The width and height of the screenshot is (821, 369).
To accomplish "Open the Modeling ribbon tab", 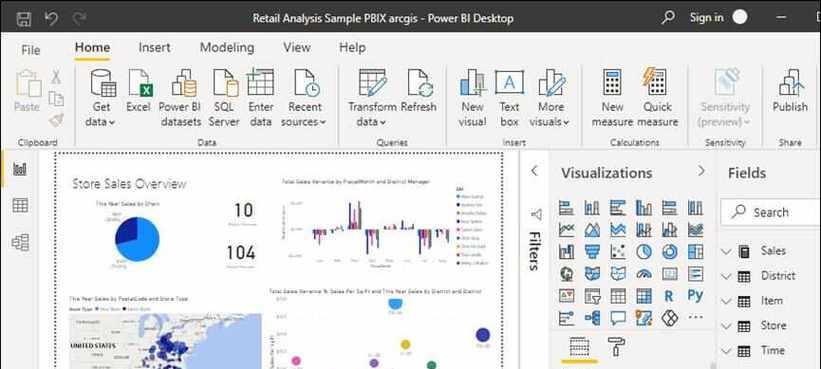I will click(227, 48).
